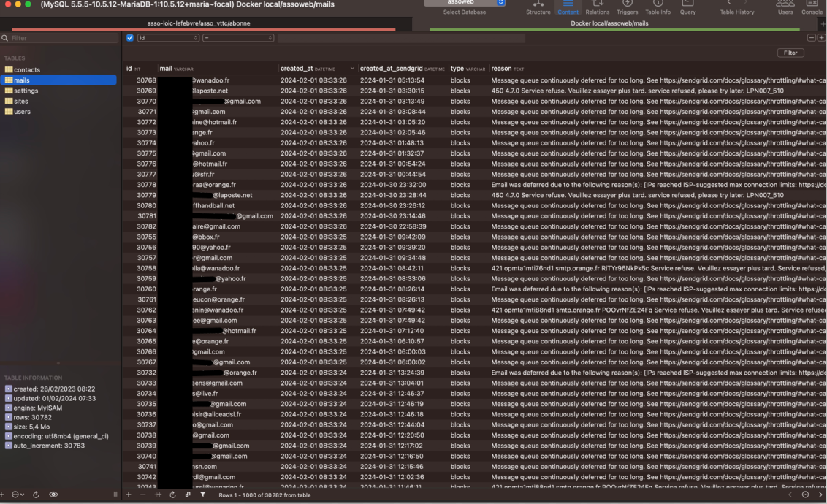827x504 pixels.
Task: Click the tables Filter search field
Action: (x=60, y=38)
